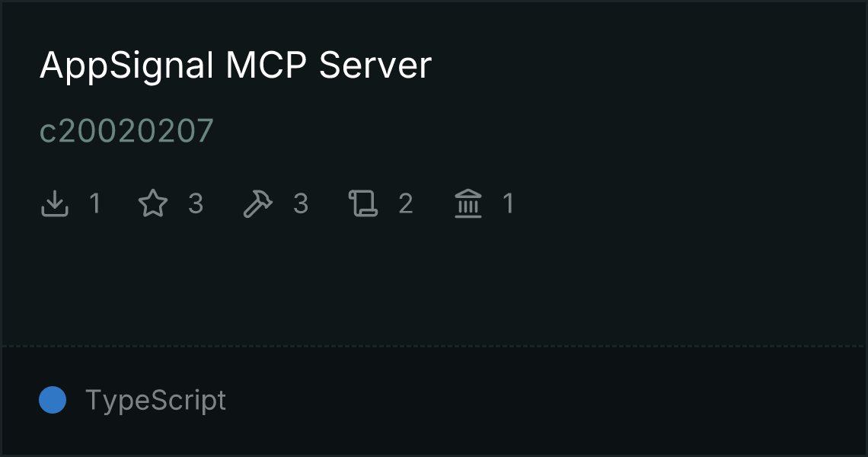This screenshot has width=868, height=457.
Task: Click the bank building resources icon
Action: [468, 203]
